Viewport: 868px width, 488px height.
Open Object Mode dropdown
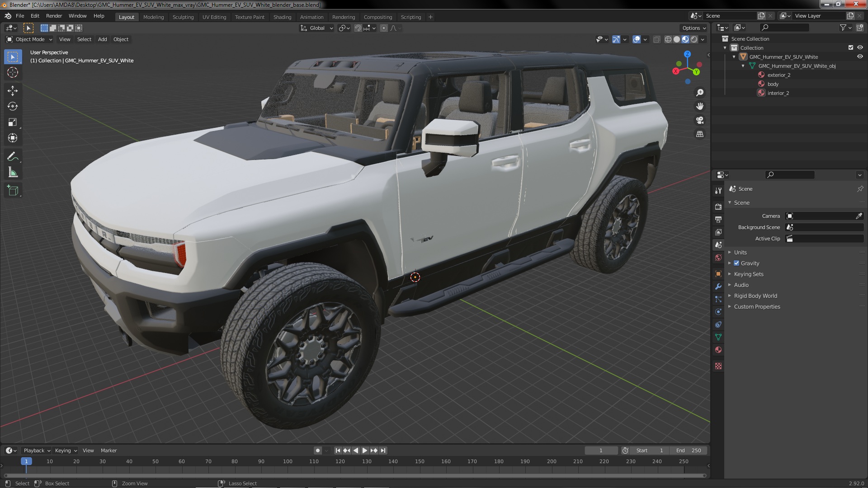click(x=29, y=39)
